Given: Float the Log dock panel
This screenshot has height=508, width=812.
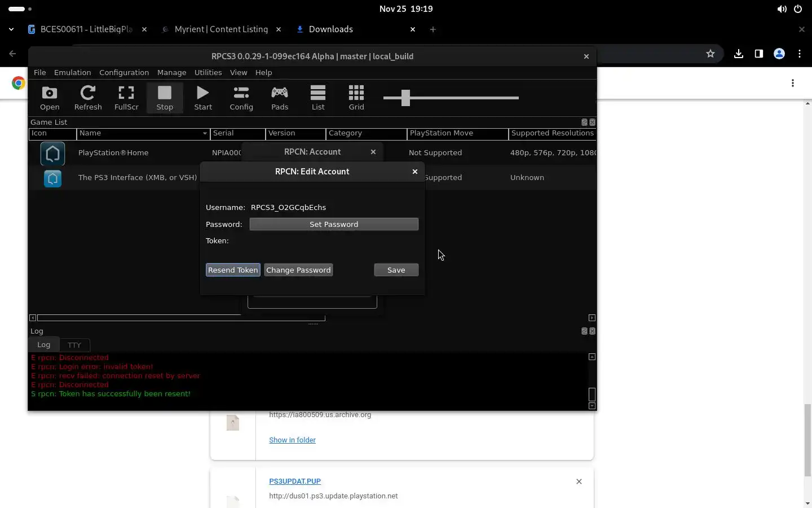Looking at the screenshot, I should (584, 331).
